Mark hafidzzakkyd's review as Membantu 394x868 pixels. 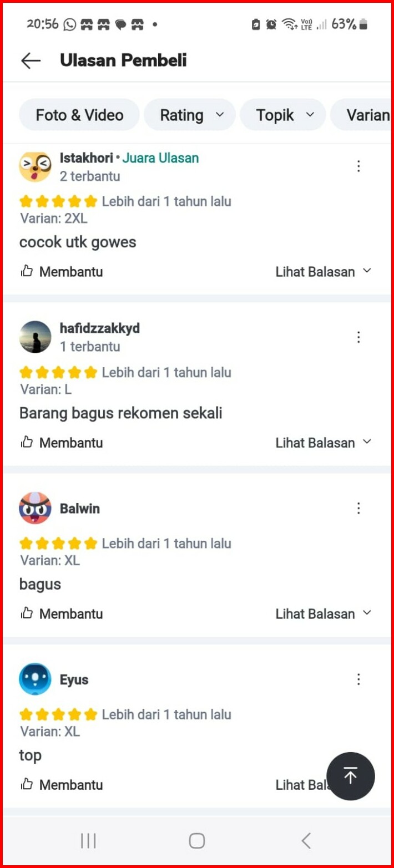click(62, 443)
